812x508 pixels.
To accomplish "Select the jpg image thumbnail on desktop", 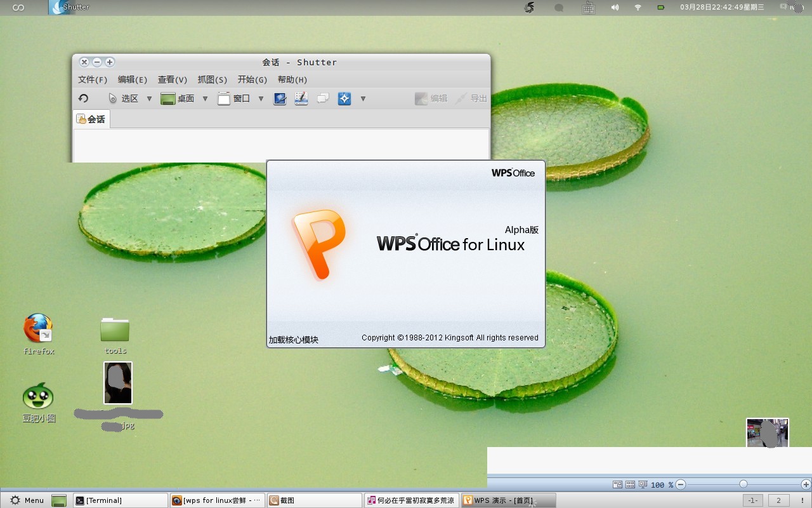I will click(x=118, y=383).
